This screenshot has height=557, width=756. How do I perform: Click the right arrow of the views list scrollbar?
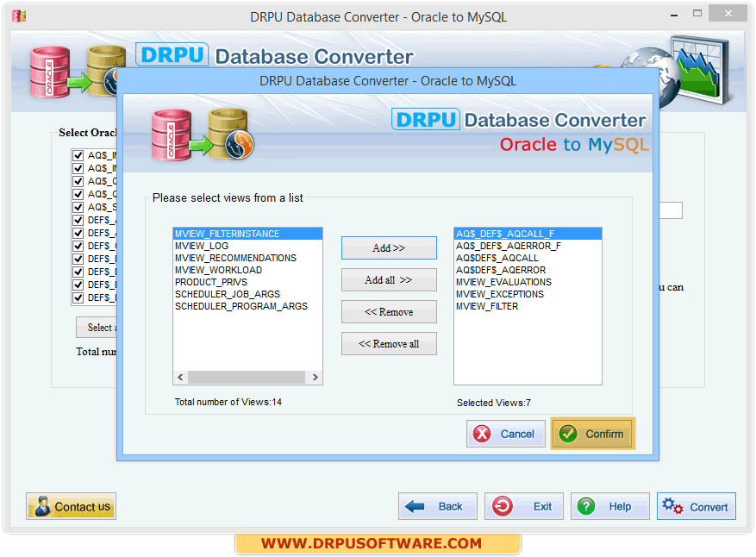[x=315, y=377]
